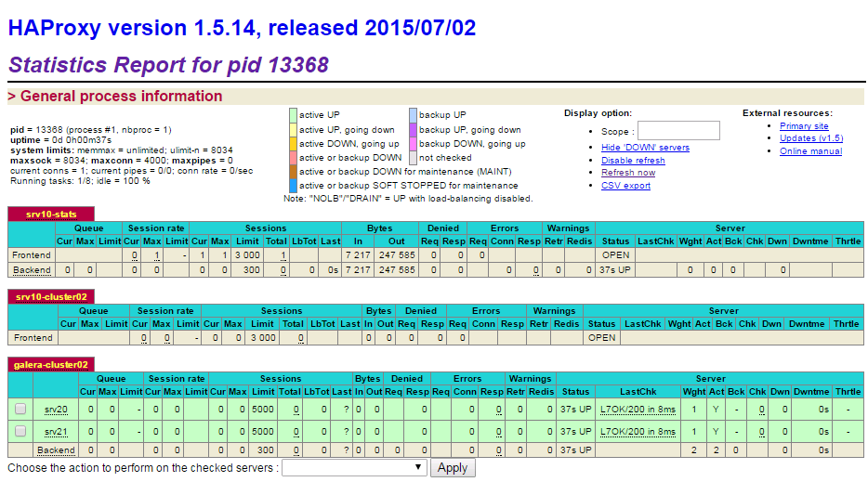Click the Backend link in srv10-stats table

pyautogui.click(x=32, y=270)
